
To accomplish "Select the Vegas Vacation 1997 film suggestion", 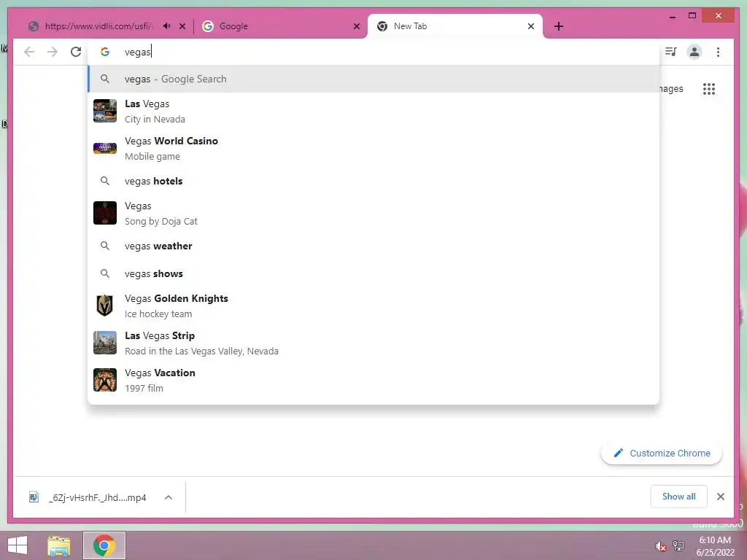I will tap(373, 380).
